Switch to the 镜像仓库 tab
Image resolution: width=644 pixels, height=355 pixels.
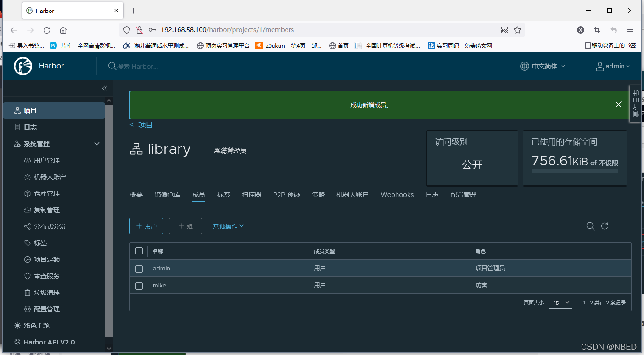168,195
